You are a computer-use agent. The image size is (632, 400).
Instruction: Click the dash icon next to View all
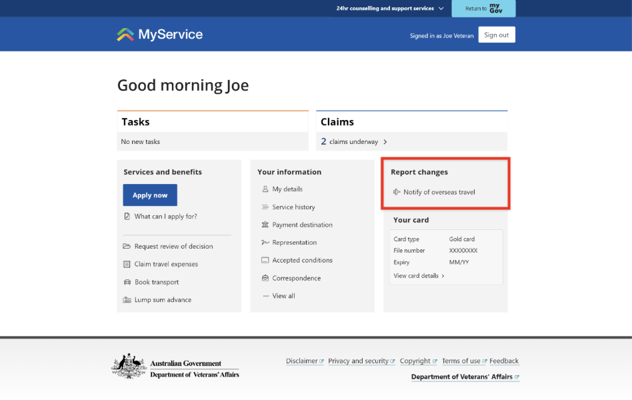coord(265,296)
